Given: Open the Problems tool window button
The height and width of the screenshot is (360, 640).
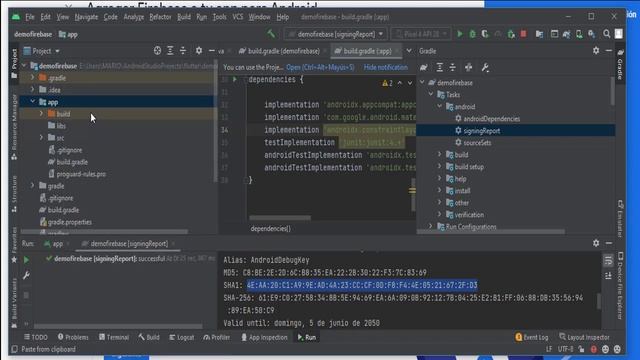Looking at the screenshot, I should tap(73, 337).
